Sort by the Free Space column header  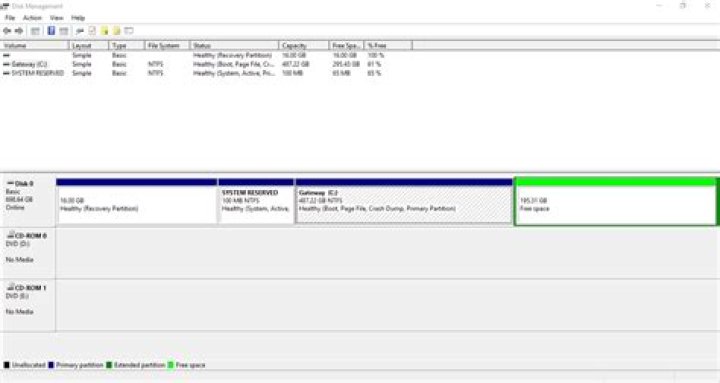[x=347, y=45]
